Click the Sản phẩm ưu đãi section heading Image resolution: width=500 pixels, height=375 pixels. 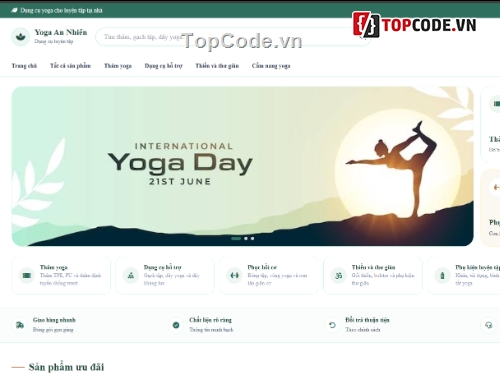click(x=66, y=367)
